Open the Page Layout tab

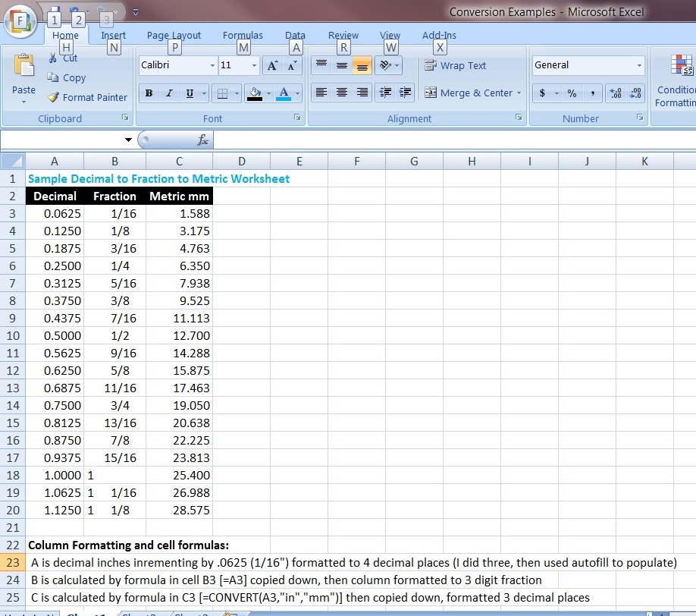[174, 35]
